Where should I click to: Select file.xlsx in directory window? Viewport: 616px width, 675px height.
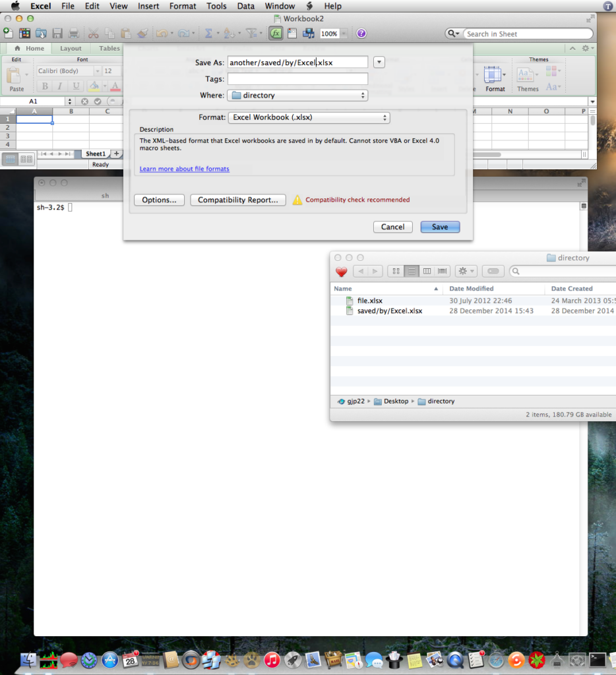(369, 301)
